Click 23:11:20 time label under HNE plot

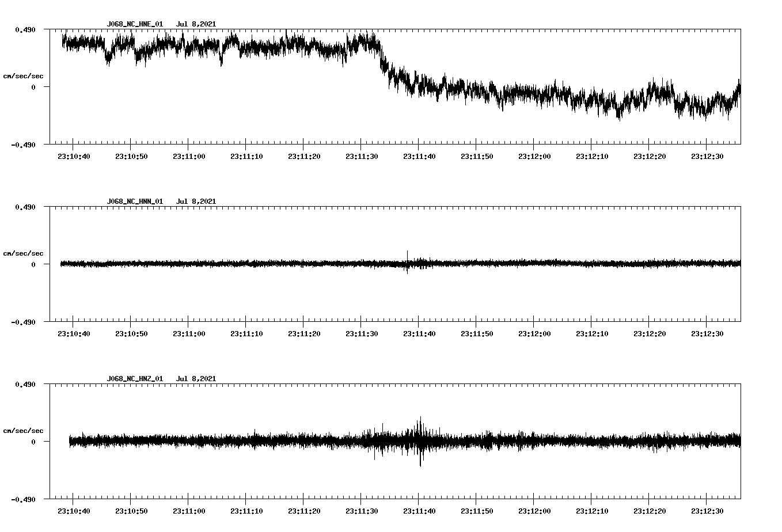tap(304, 157)
